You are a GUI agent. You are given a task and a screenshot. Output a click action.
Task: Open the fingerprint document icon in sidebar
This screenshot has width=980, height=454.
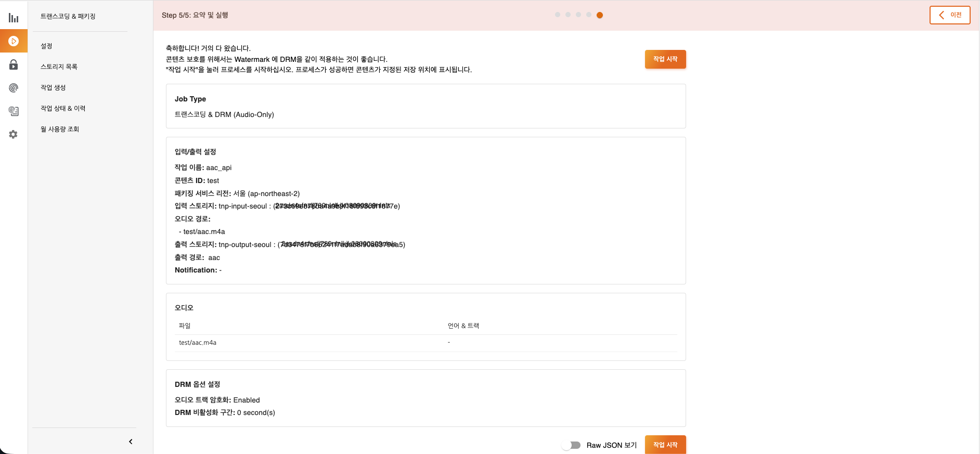click(x=14, y=111)
